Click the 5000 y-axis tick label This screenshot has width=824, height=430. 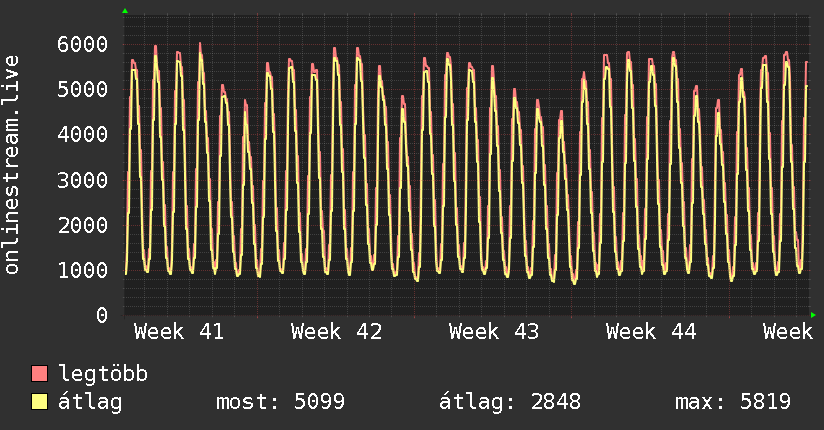(x=83, y=89)
